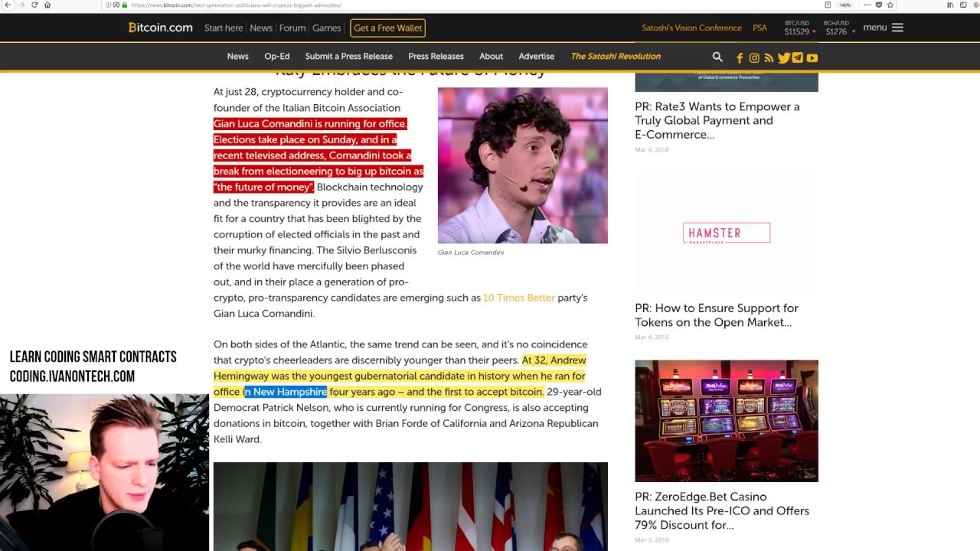
Task: Click the Telegram icon
Action: (x=797, y=58)
